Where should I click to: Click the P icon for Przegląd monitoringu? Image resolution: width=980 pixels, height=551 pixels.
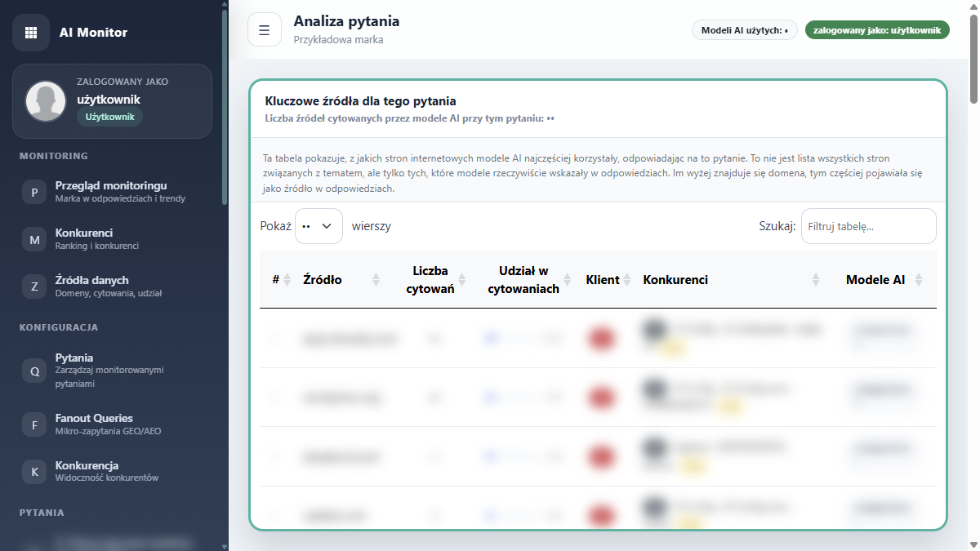(34, 193)
